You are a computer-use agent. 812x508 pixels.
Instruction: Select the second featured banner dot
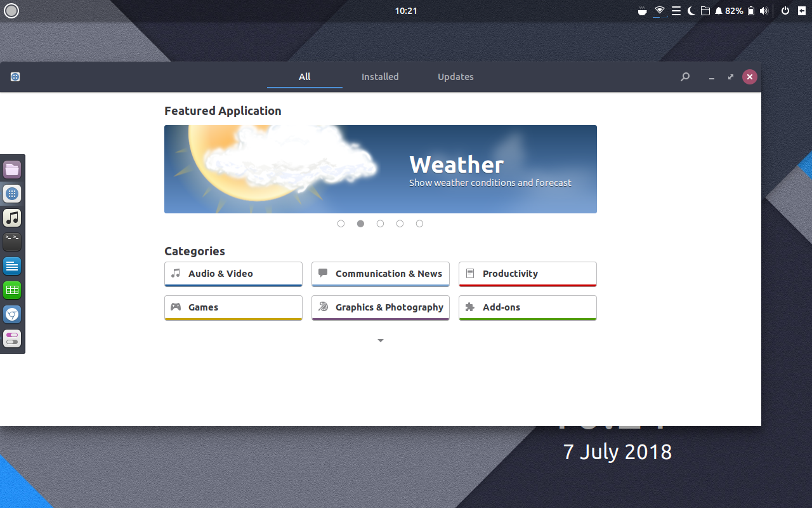point(360,224)
